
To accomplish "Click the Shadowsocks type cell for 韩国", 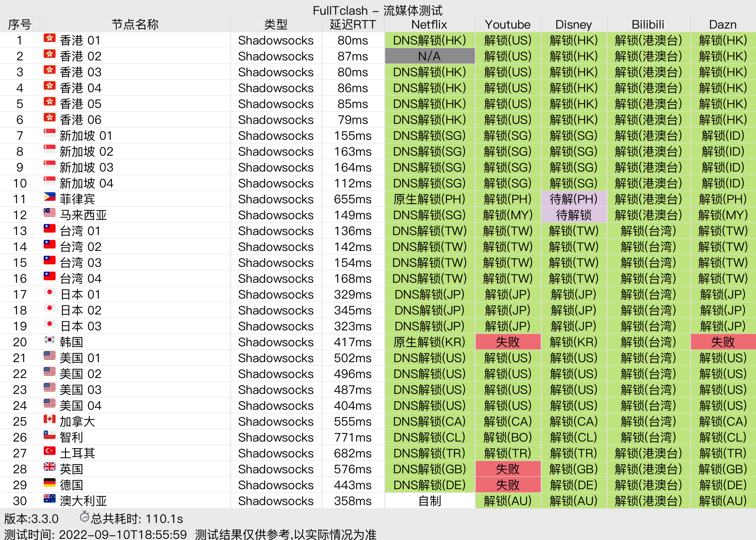I will 276,342.
